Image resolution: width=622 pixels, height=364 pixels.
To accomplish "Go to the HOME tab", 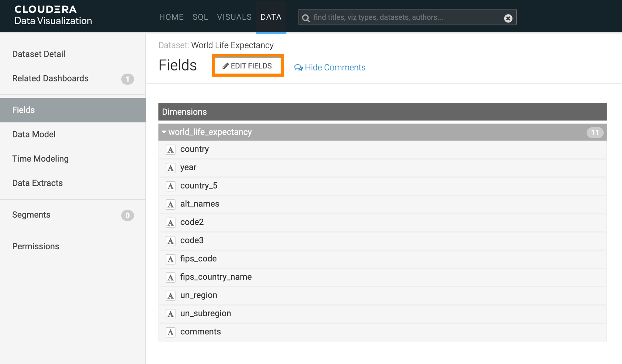I will tap(171, 17).
